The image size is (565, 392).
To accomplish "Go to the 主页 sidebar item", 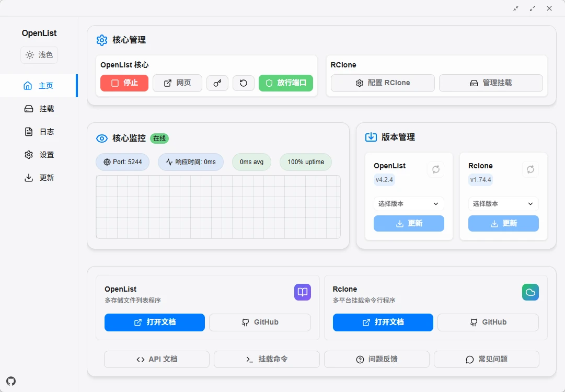I will 39,86.
